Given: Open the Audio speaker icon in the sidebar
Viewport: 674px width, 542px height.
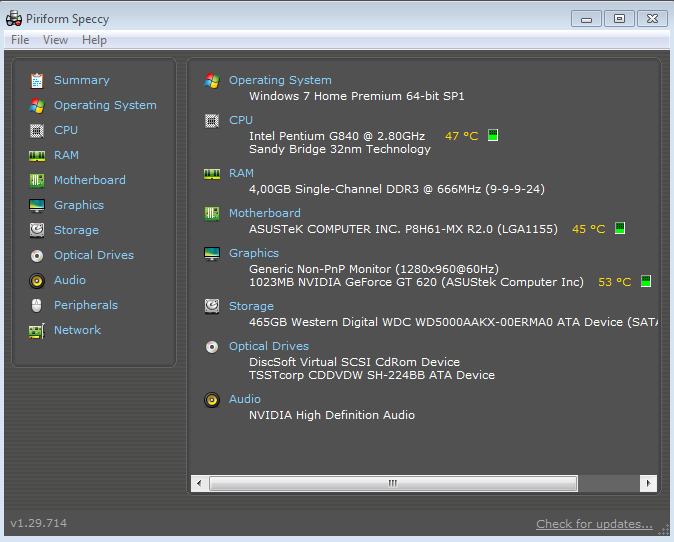Looking at the screenshot, I should [37, 281].
